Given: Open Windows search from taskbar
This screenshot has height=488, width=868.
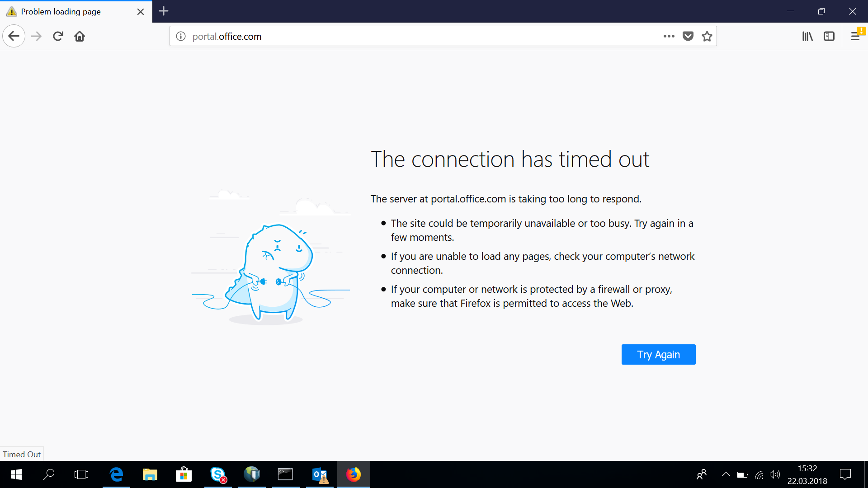Looking at the screenshot, I should (49, 474).
